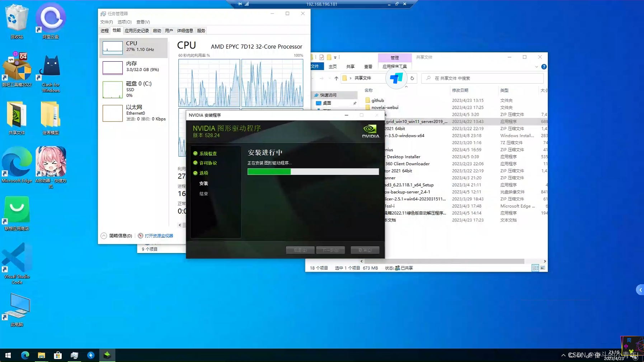Open Microsoft Edge from the taskbar
Screen dimensions: 644x362
pyautogui.click(x=25, y=355)
